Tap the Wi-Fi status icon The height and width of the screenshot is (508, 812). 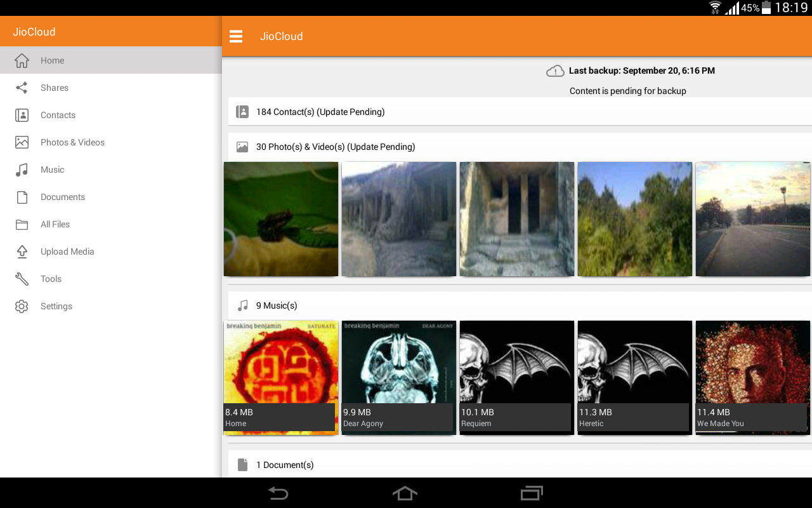716,8
